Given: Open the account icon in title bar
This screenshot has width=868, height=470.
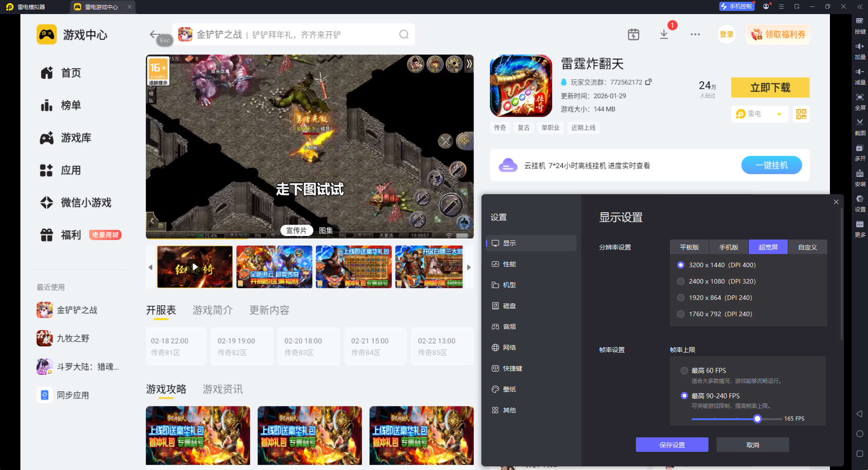Looking at the screenshot, I should (x=766, y=7).
